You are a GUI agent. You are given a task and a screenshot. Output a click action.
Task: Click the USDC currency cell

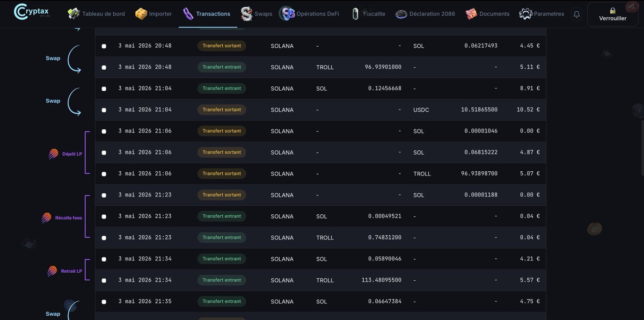click(421, 110)
